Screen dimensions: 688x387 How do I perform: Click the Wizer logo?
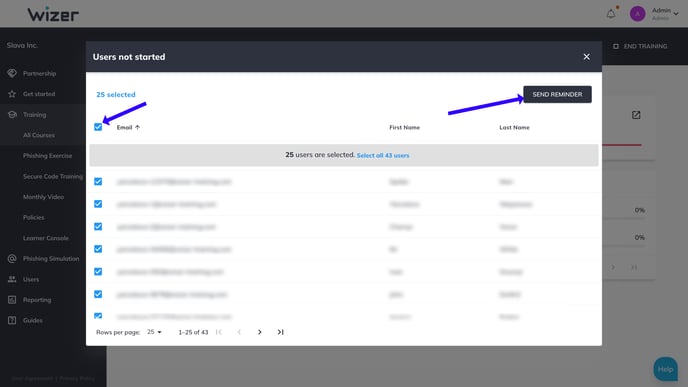tap(53, 14)
